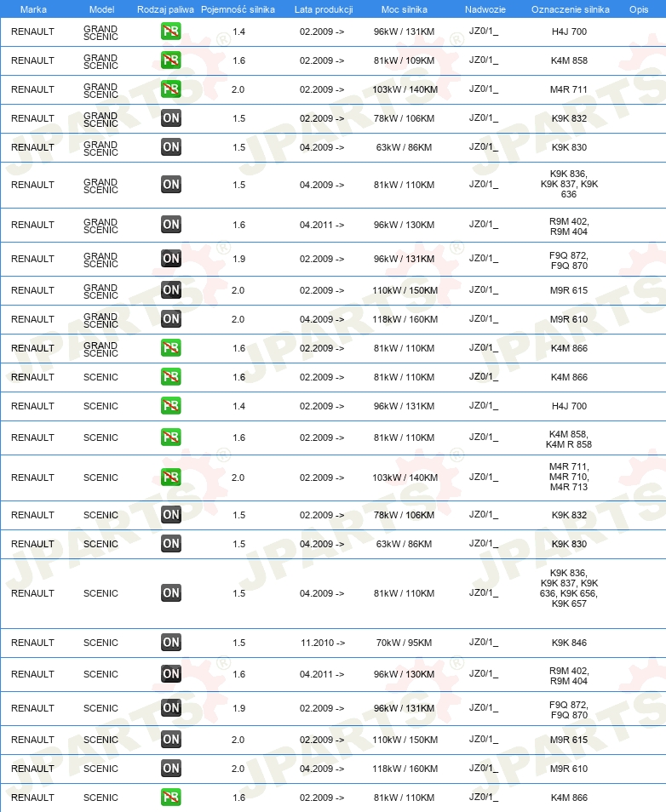Viewport: 666px width, 812px height.
Task: Click 'SCENIC' model cell in K9K 846 row
Action: (100, 643)
